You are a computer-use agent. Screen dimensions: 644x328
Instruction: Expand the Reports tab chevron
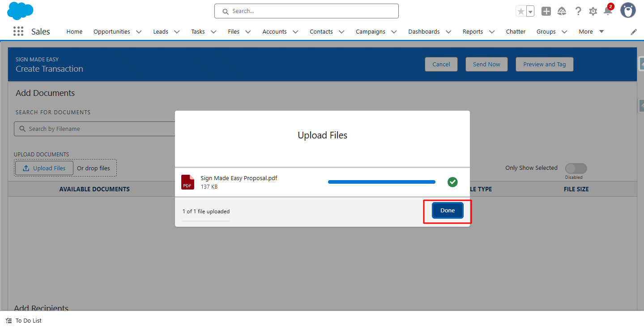492,32
